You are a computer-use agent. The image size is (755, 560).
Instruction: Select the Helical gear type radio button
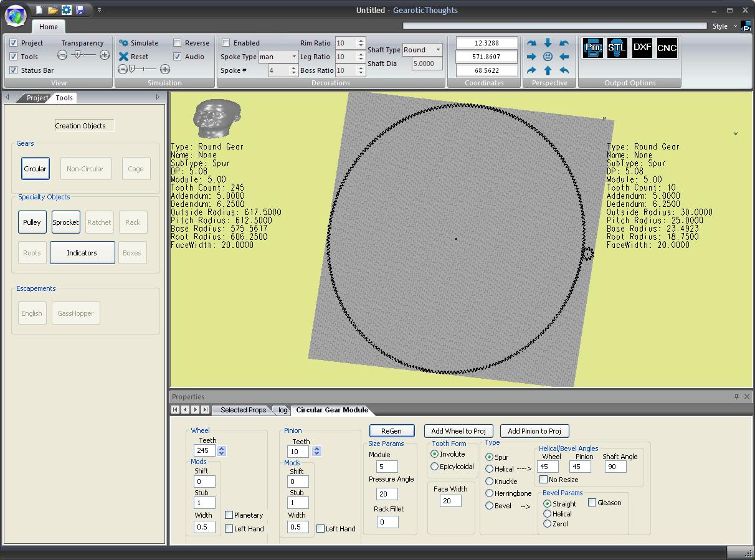(x=490, y=469)
